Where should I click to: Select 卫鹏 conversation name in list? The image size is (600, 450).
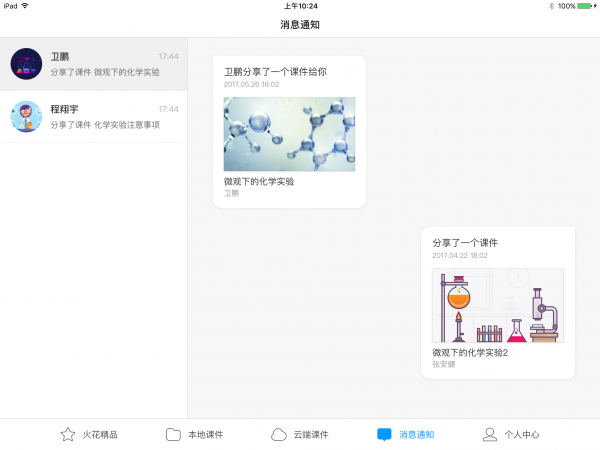pos(60,57)
